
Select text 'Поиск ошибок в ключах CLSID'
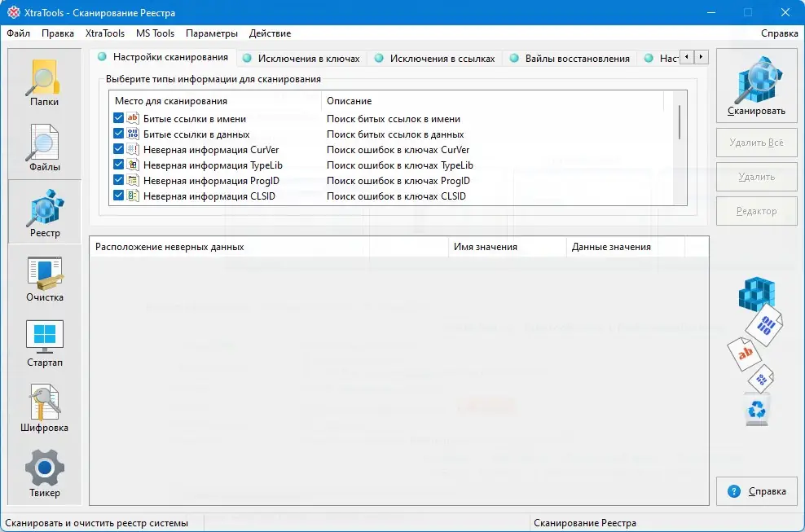point(396,196)
